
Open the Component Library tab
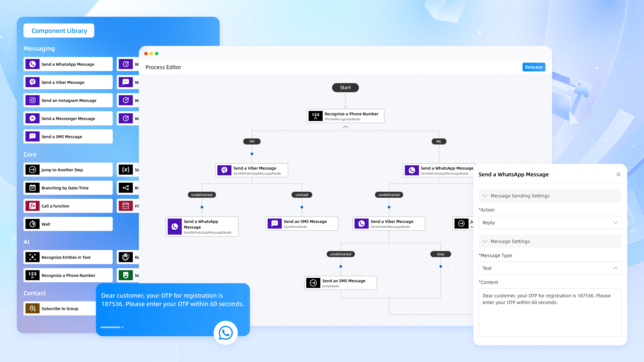click(x=59, y=31)
